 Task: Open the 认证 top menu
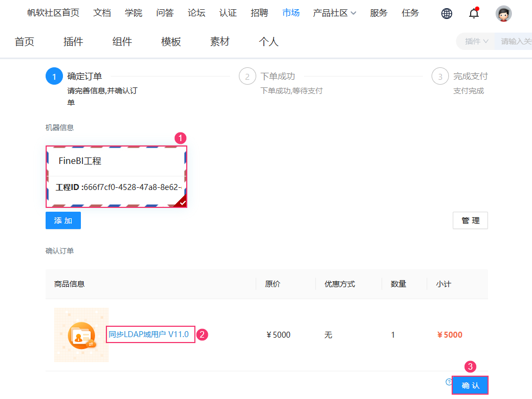(x=228, y=13)
